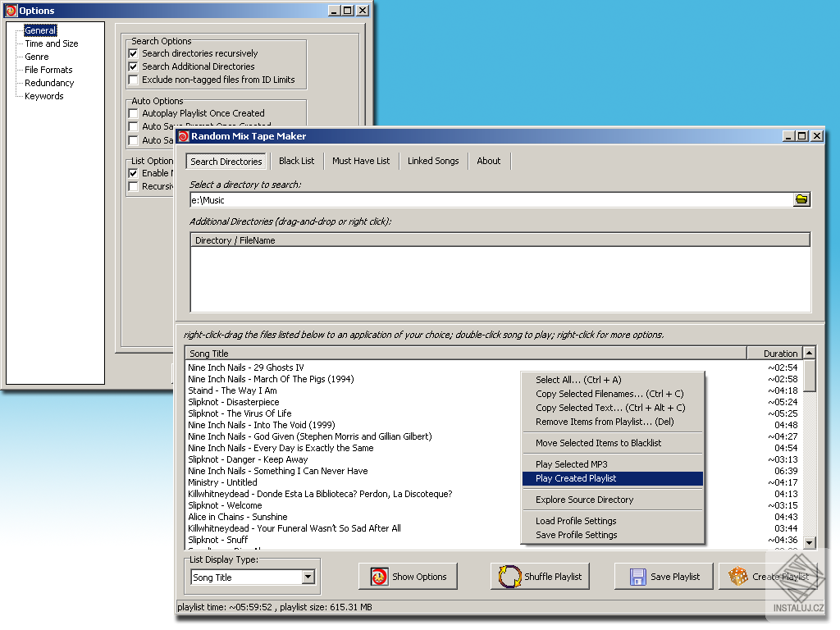The image size is (840, 630).
Task: Click the song list scroll up arrow
Action: coord(810,353)
